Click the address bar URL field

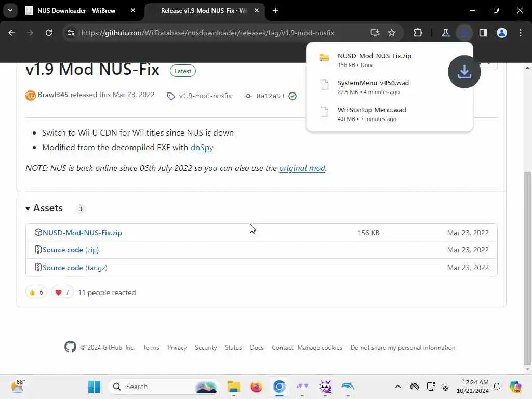[x=208, y=33]
